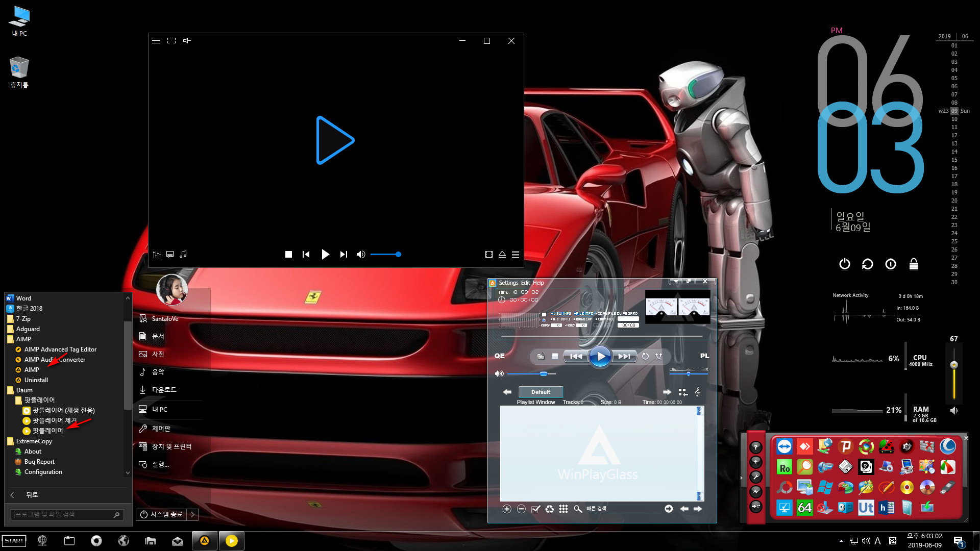Skip to previous track in AIMP
The height and width of the screenshot is (551, 980).
576,356
